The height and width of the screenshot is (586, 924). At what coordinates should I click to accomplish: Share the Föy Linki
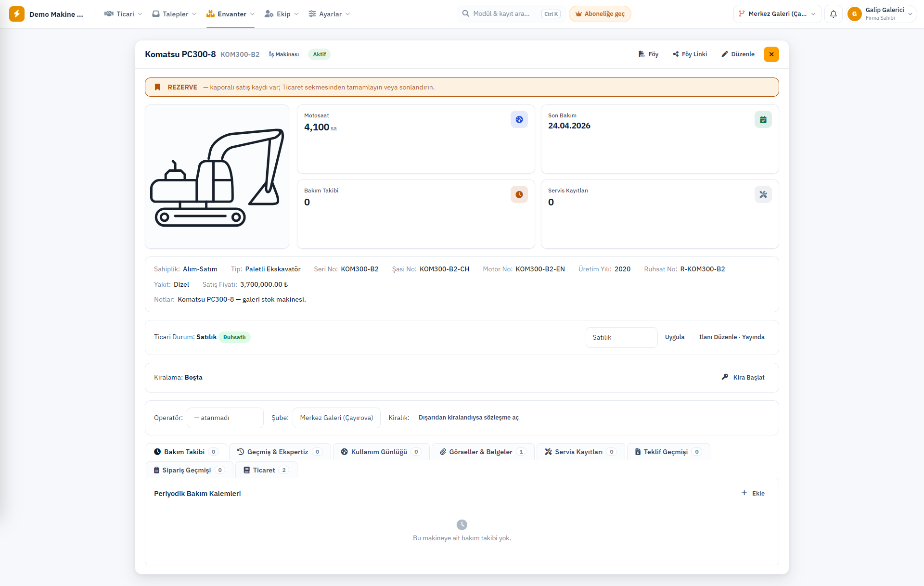(690, 54)
